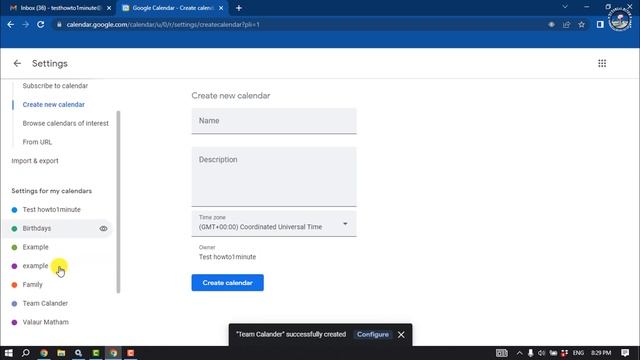The width and height of the screenshot is (640, 360).
Task: Open Valaur Matham calendar settings
Action: tap(45, 322)
